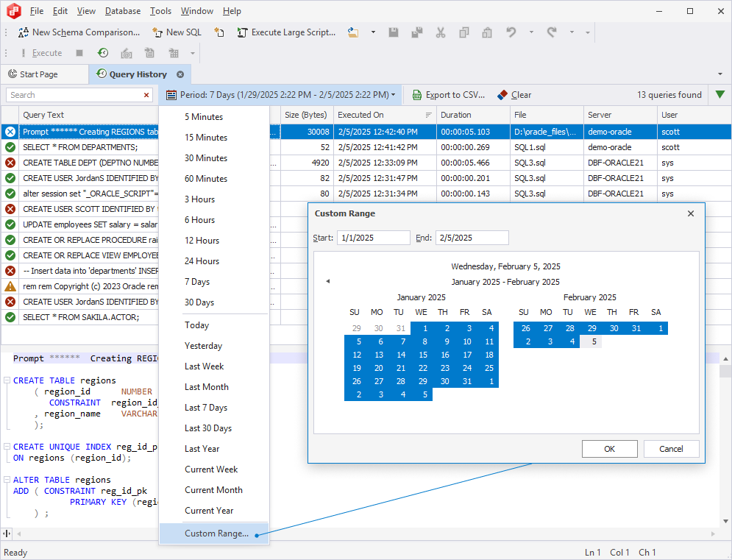The width and height of the screenshot is (732, 560).
Task: Click the Stop execution square icon
Action: pos(79,53)
